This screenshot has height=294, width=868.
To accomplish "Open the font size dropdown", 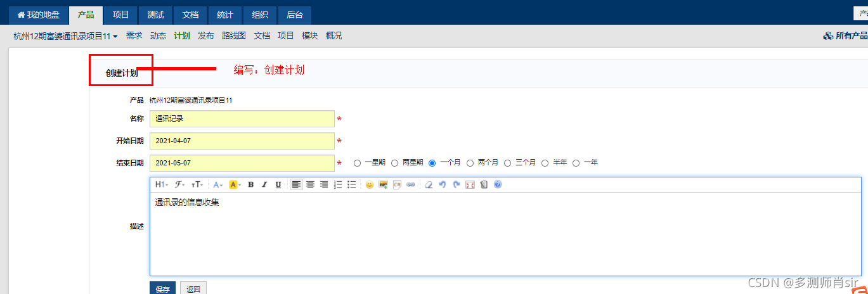I will [x=198, y=184].
